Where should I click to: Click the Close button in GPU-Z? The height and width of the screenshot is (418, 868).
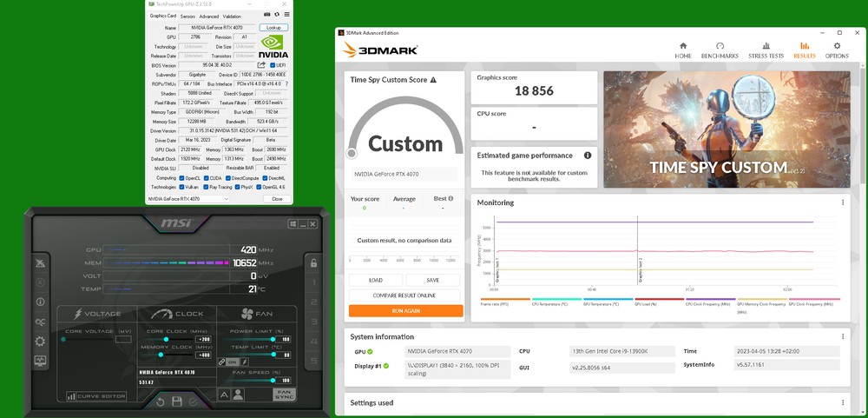277,199
